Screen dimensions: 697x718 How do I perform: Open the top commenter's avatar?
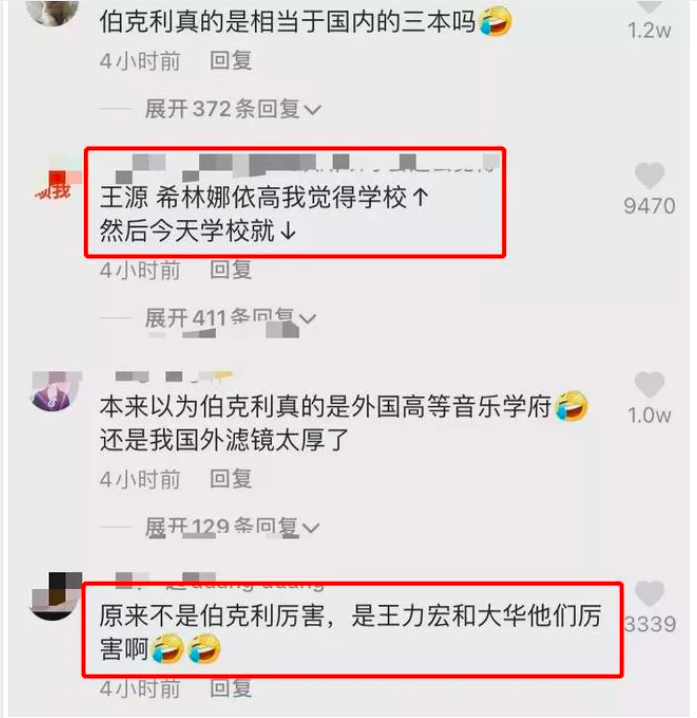click(x=54, y=13)
